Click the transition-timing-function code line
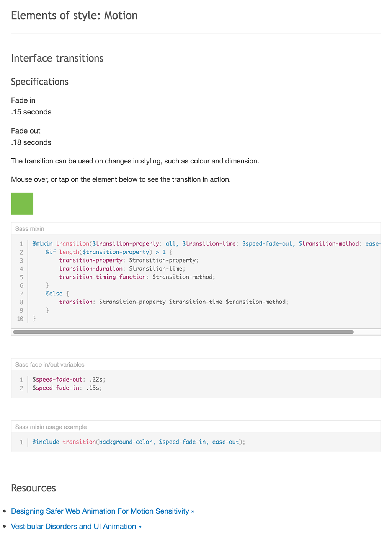This screenshot has width=392, height=540. [137, 277]
